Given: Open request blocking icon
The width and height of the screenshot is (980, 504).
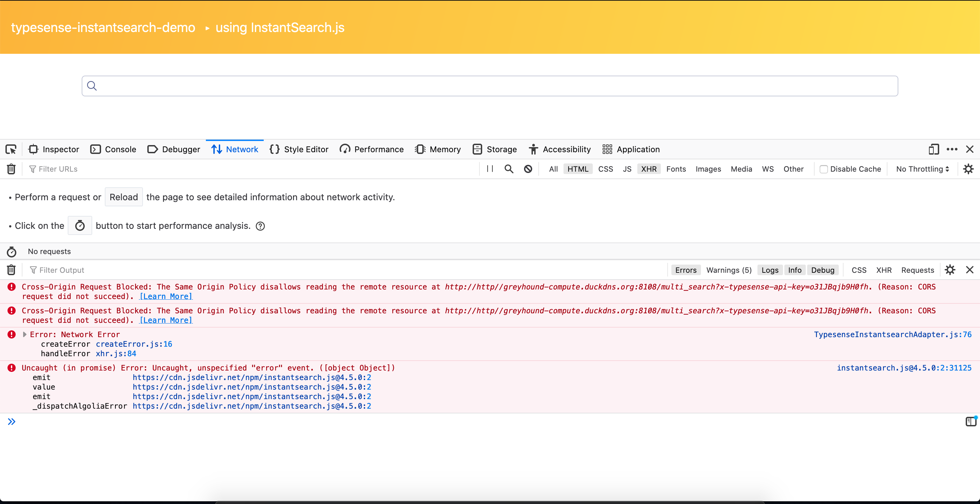Looking at the screenshot, I should click(x=528, y=169).
